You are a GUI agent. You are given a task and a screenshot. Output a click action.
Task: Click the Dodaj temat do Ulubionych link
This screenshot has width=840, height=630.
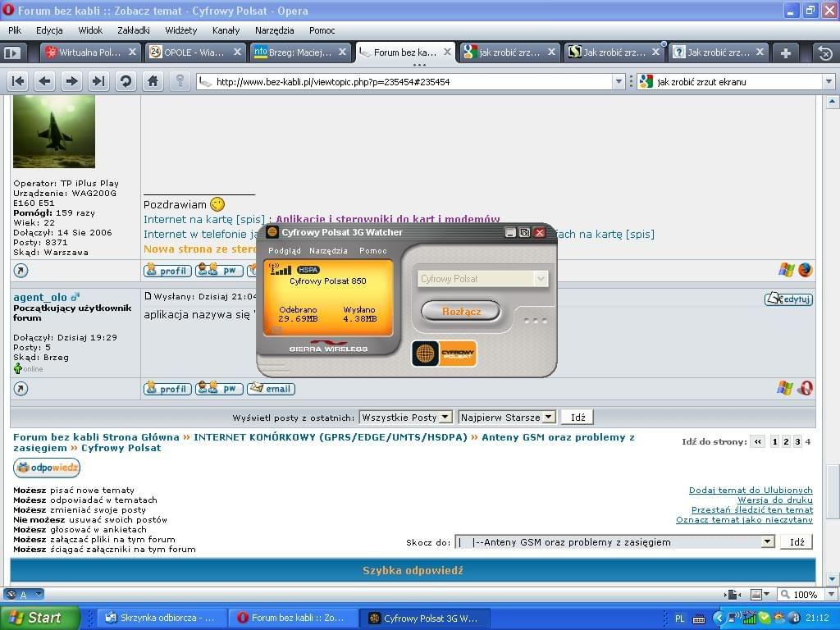click(751, 491)
